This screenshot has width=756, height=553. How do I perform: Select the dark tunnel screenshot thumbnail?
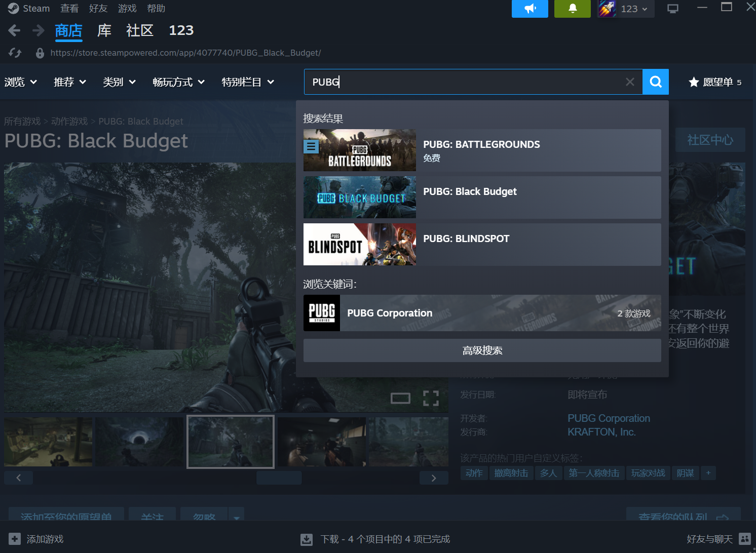click(139, 442)
